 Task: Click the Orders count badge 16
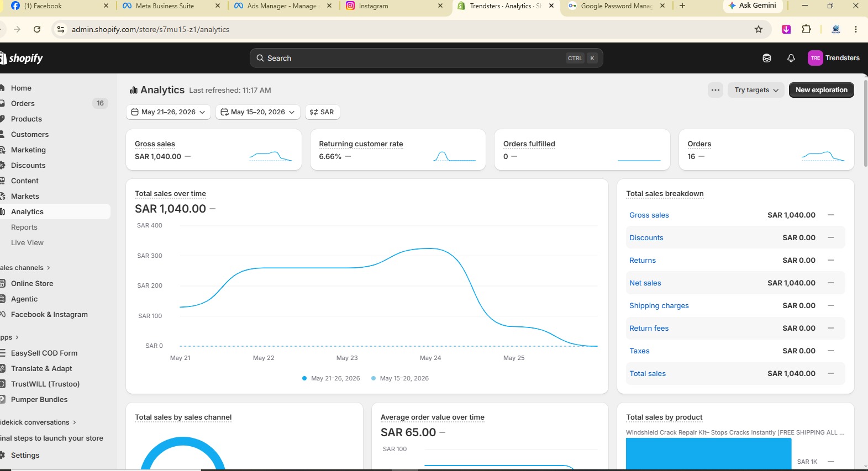(100, 103)
